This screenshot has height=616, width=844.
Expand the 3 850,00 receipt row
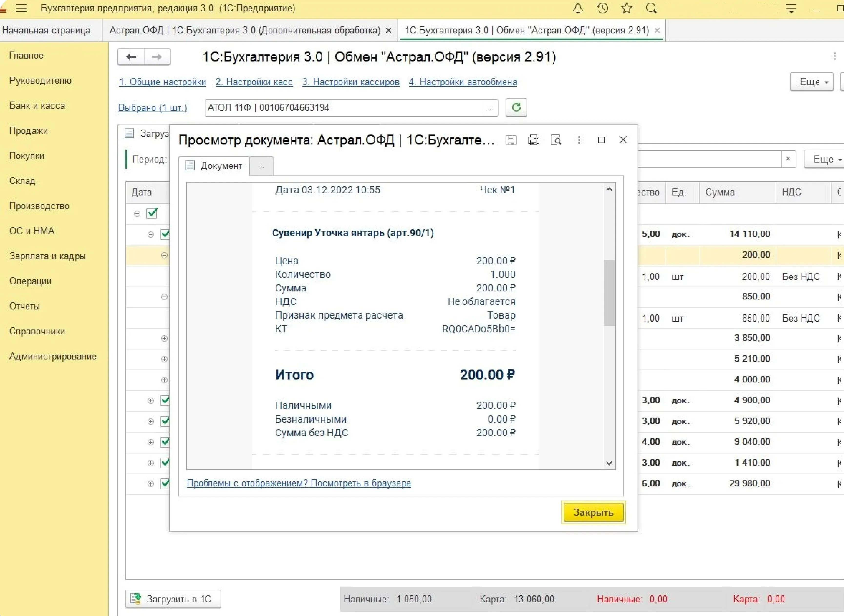tap(164, 338)
